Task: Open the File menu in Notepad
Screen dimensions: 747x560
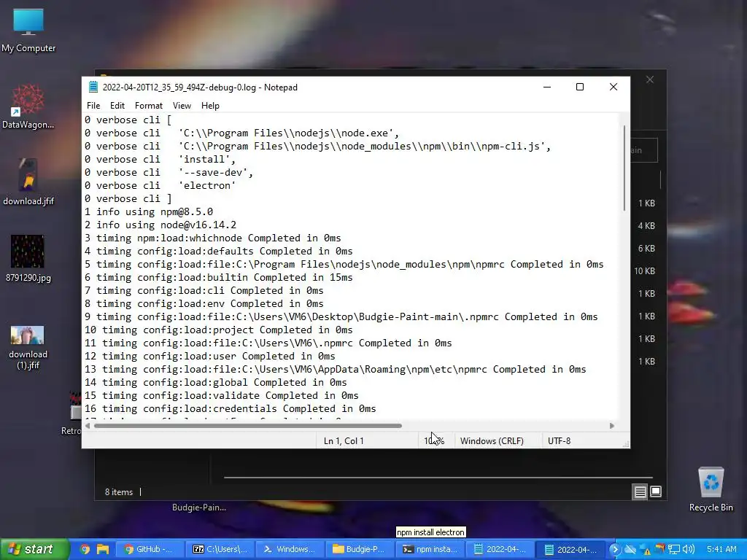Action: (93, 106)
